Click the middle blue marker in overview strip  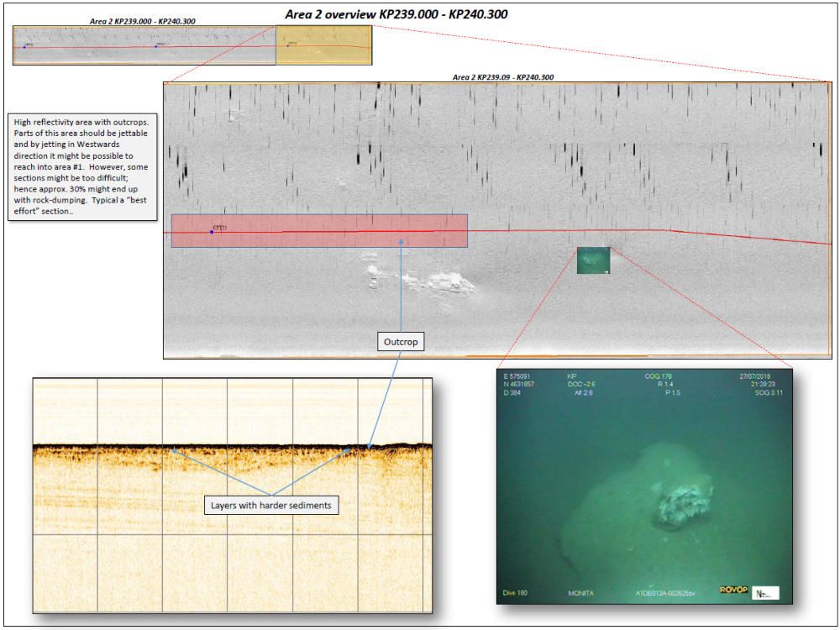[x=155, y=46]
